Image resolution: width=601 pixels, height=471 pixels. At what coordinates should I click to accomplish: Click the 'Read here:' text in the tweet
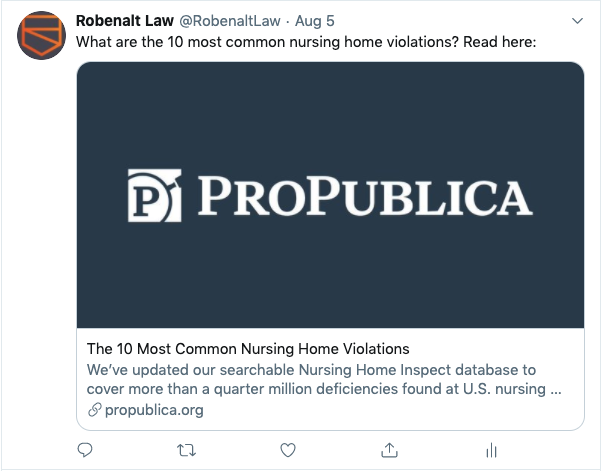499,42
